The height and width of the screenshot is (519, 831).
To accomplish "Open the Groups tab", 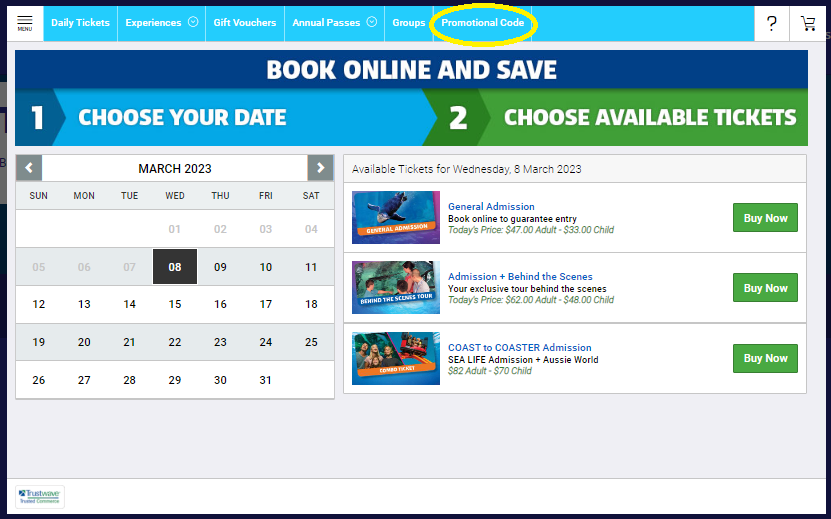I will point(409,23).
